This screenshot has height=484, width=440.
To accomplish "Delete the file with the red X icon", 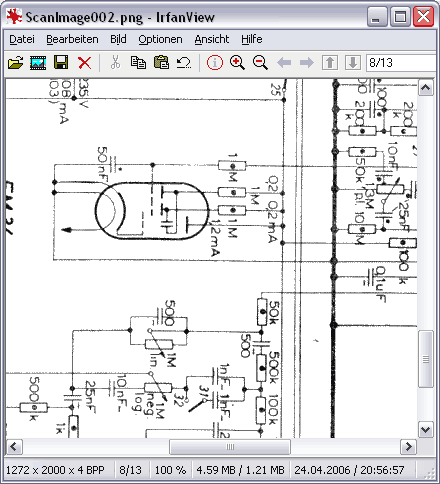I will click(84, 63).
